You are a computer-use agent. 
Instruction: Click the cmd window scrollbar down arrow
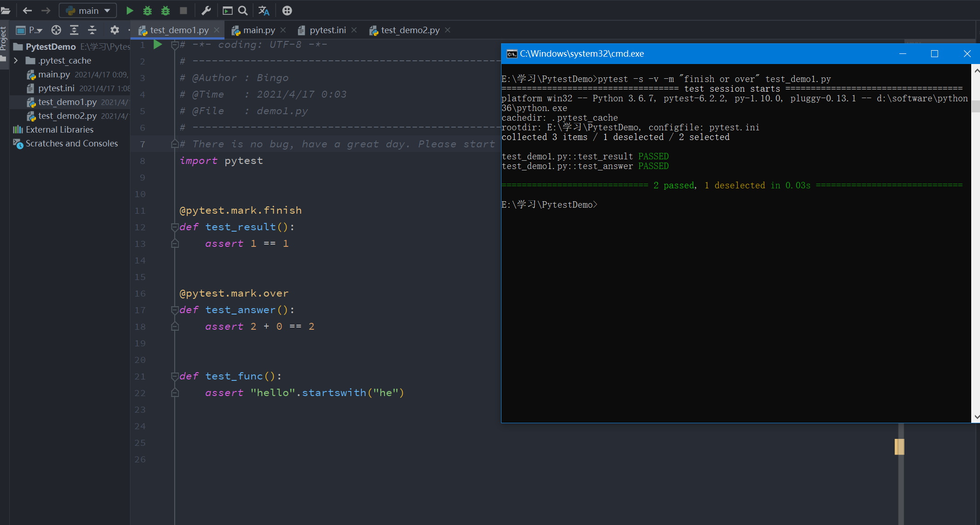(976, 417)
